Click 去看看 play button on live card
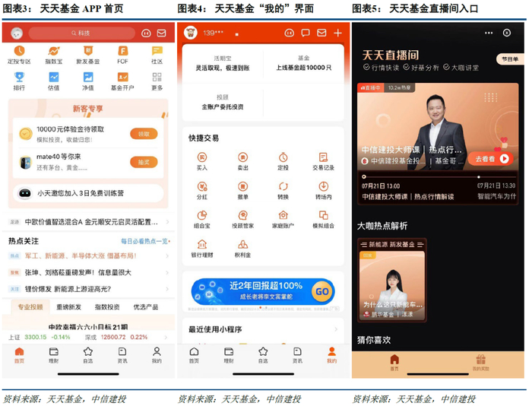Viewport: 532px width, 406px height. click(x=492, y=159)
